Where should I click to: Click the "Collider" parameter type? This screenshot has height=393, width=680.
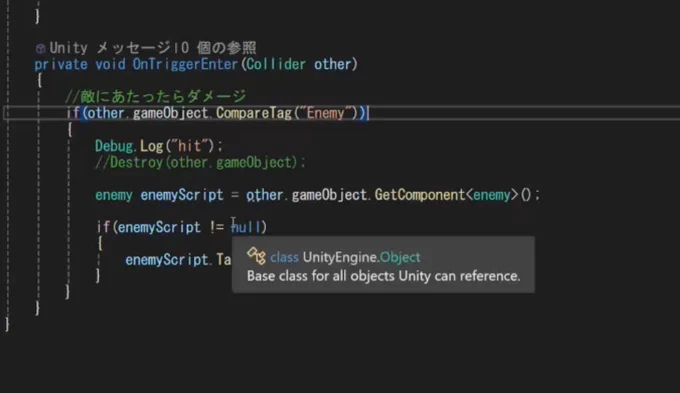(x=276, y=65)
